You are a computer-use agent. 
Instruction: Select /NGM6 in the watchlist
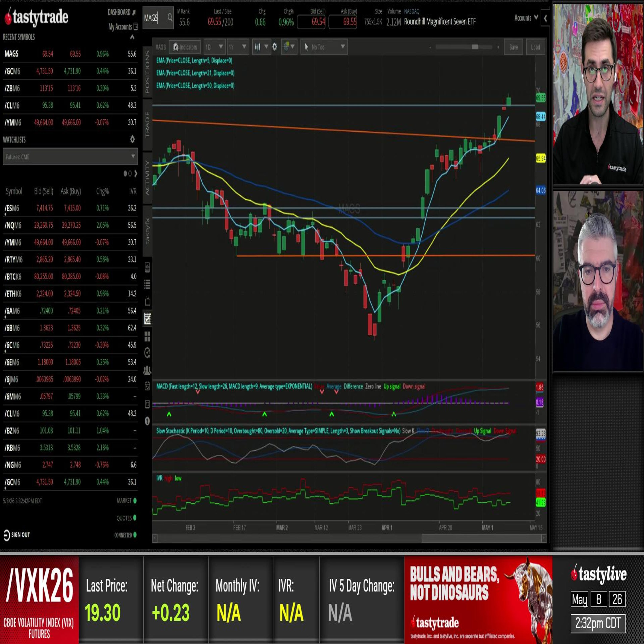point(70,465)
